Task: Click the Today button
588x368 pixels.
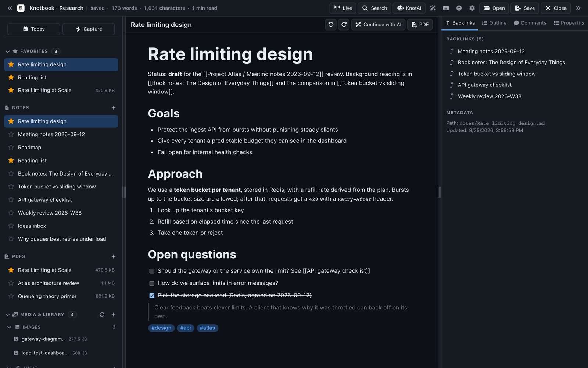Action: point(33,29)
